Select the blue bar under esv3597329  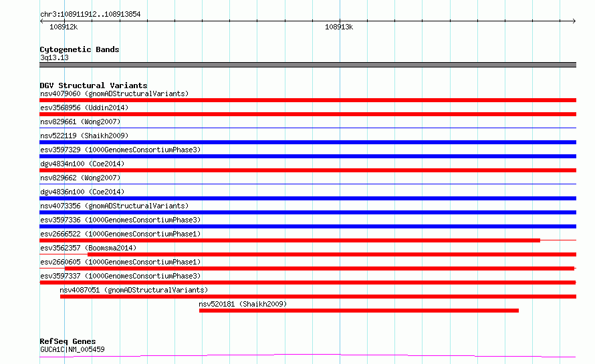(308, 156)
